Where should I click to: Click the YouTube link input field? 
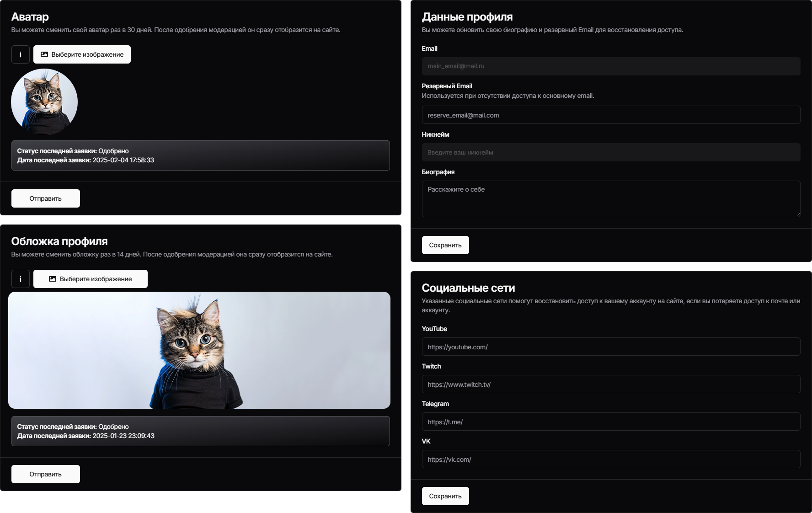(611, 347)
